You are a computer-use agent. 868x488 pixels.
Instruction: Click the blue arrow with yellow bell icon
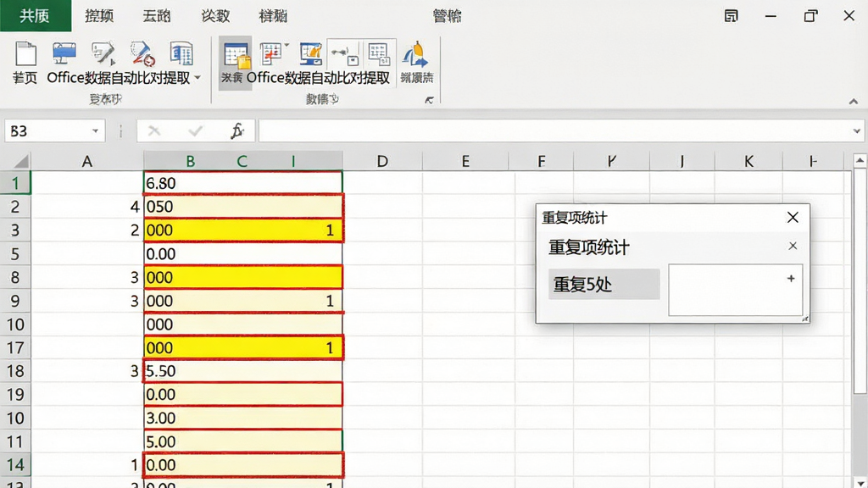(416, 54)
